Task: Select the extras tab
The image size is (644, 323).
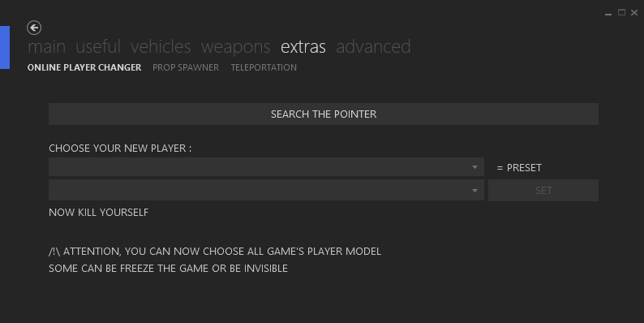Action: coord(303,47)
